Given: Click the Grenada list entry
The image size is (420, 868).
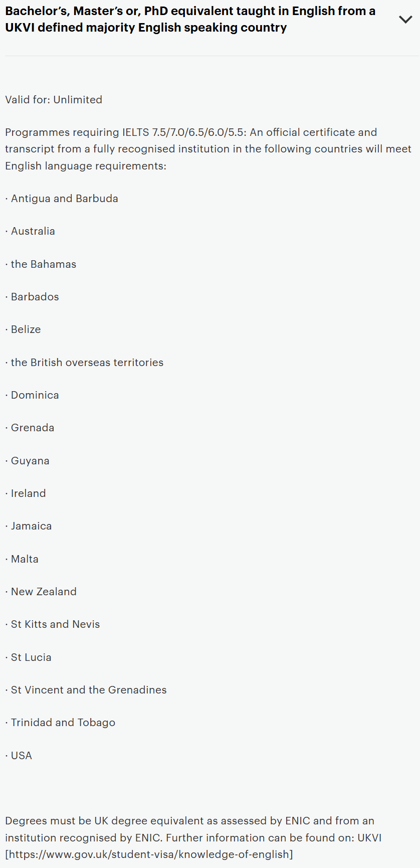Looking at the screenshot, I should (33, 428).
